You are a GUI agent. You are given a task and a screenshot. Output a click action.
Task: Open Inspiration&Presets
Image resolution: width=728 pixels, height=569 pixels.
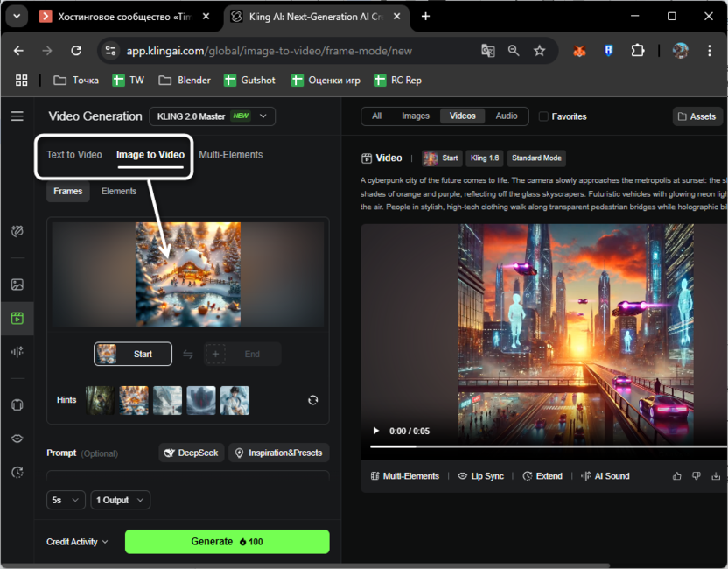point(279,453)
